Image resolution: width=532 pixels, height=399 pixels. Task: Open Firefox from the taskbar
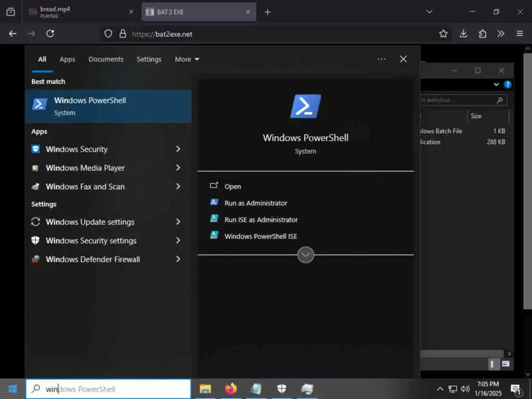[x=231, y=389]
